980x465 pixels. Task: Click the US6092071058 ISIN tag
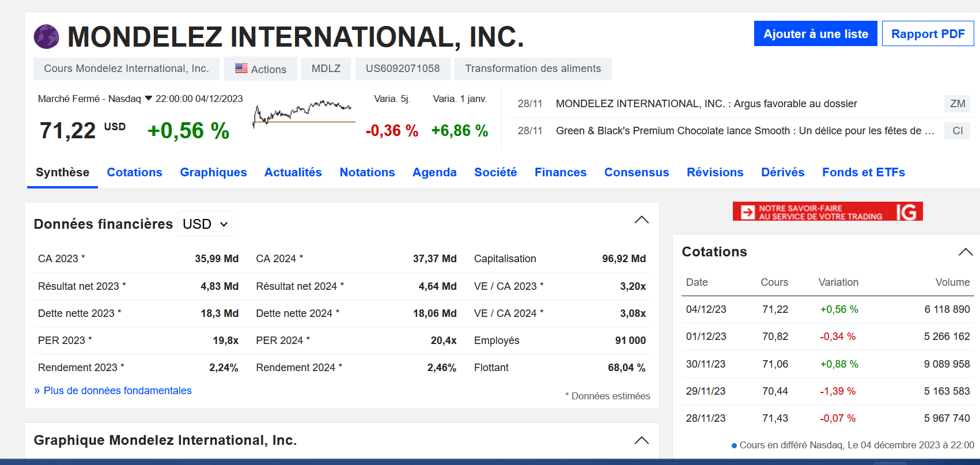[x=403, y=69]
